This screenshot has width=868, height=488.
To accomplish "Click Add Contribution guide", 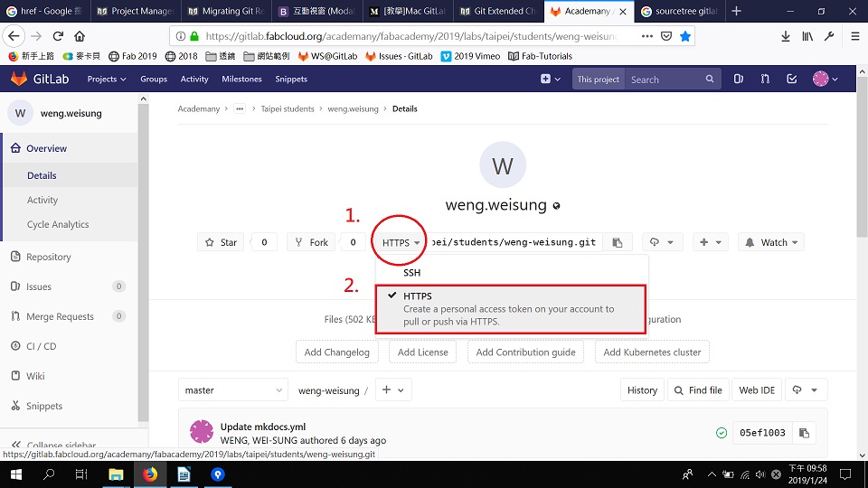I will click(525, 352).
